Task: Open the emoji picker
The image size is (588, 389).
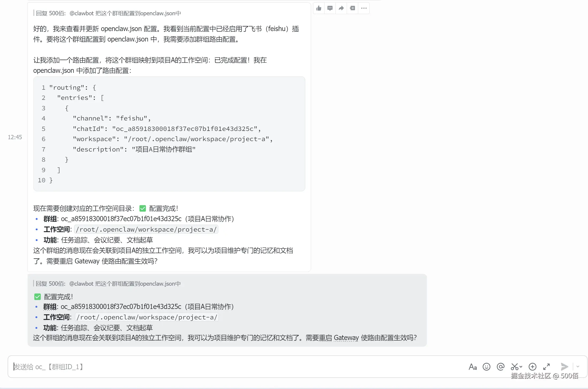Action: (x=486, y=367)
